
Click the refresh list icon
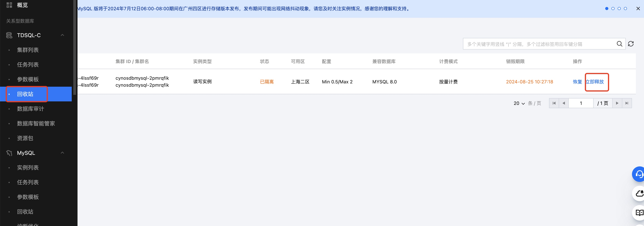[x=631, y=44]
